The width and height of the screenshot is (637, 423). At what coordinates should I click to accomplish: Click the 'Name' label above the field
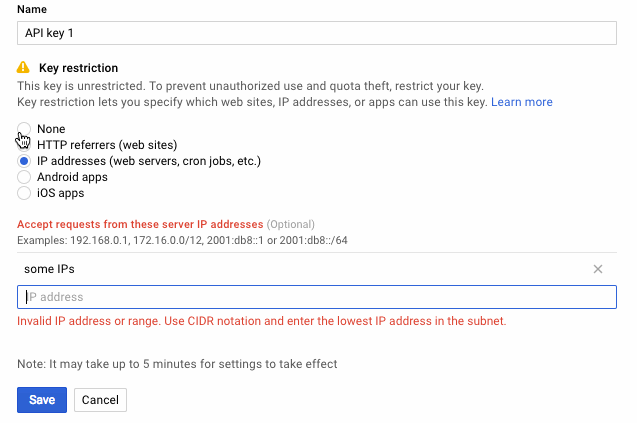[x=32, y=9]
